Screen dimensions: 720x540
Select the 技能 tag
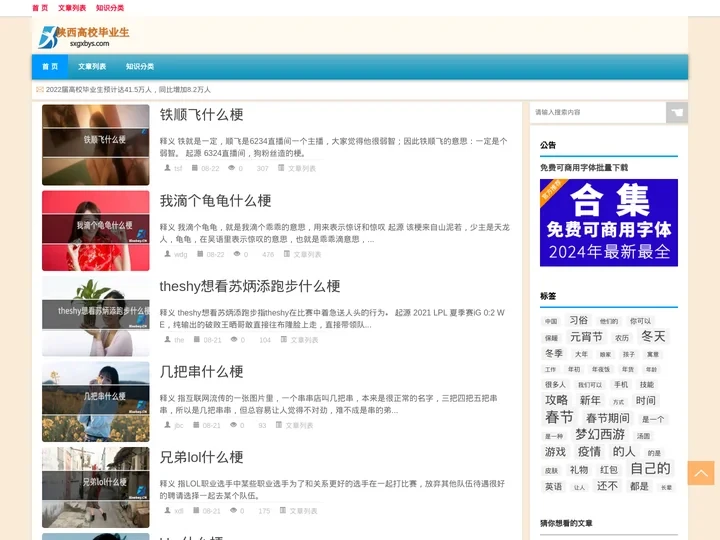pyautogui.click(x=647, y=384)
